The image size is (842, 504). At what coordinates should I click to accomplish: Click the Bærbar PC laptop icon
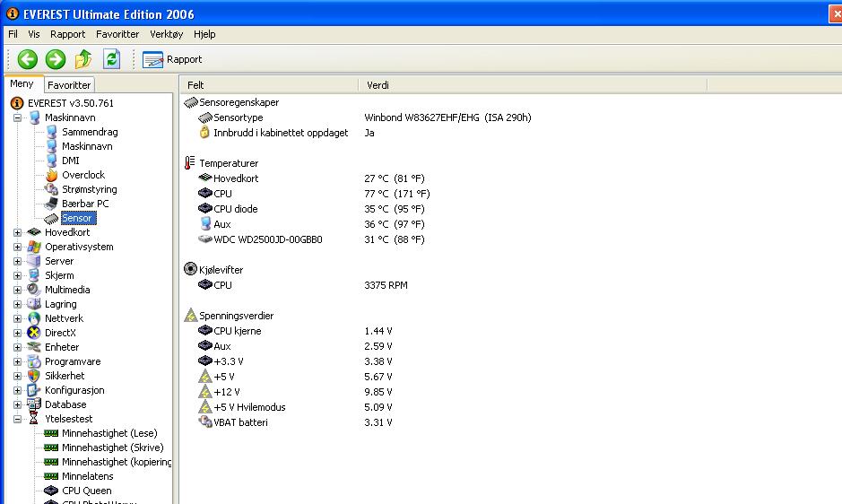click(x=51, y=204)
